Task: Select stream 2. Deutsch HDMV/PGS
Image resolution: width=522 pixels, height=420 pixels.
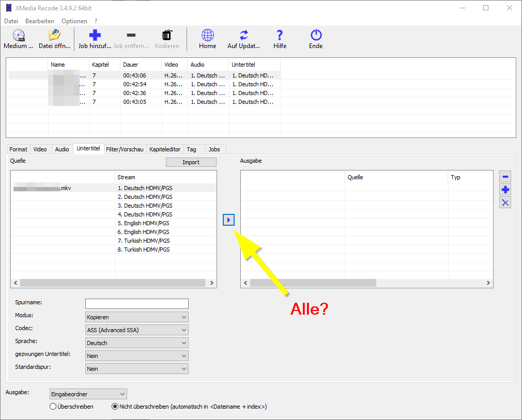Action: (x=145, y=197)
